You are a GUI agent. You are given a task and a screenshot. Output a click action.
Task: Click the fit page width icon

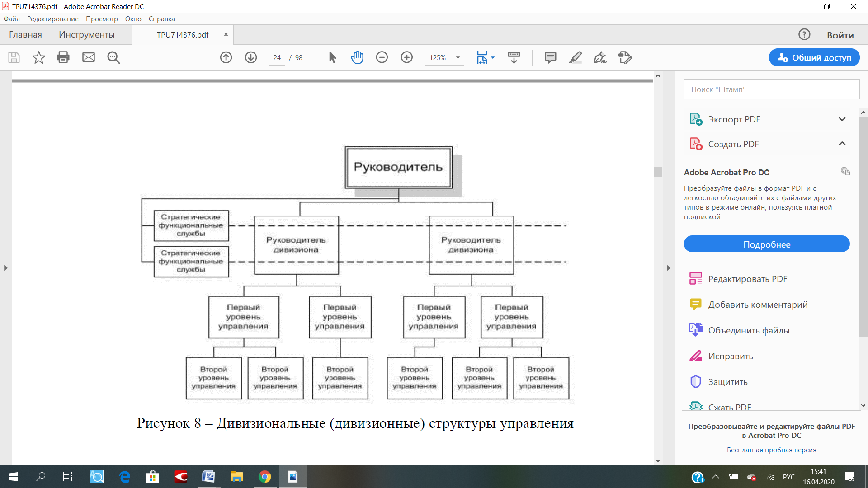pyautogui.click(x=482, y=57)
